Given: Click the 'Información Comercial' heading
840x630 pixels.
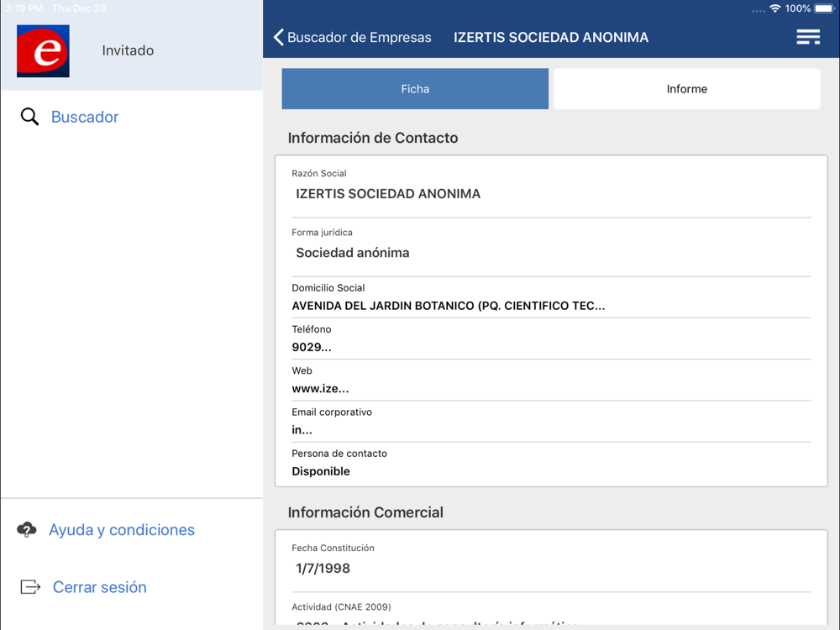Looking at the screenshot, I should click(x=365, y=512).
